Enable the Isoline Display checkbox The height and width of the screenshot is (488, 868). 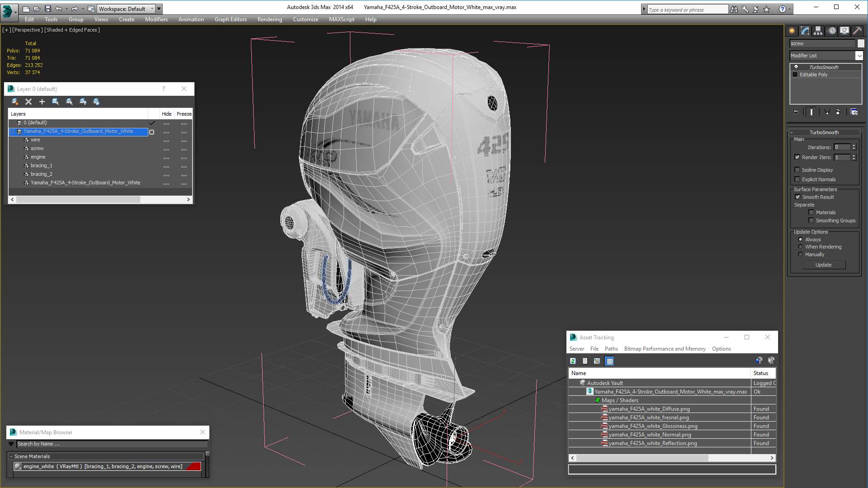797,170
